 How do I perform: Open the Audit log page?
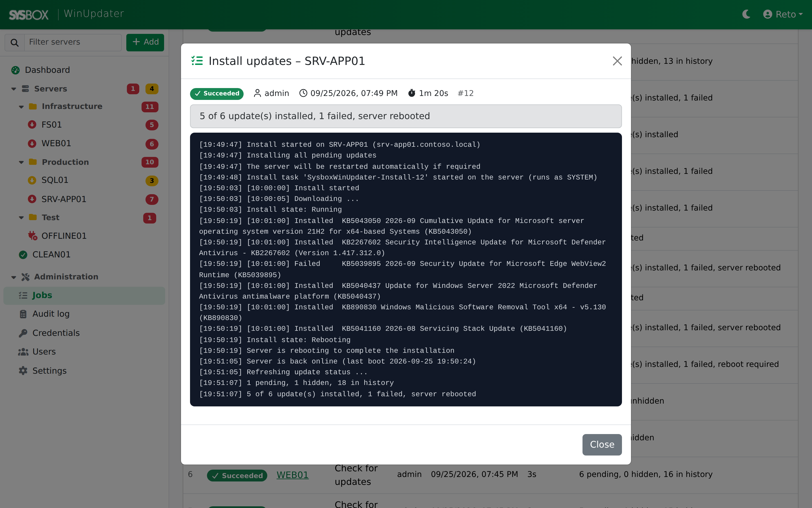click(51, 314)
